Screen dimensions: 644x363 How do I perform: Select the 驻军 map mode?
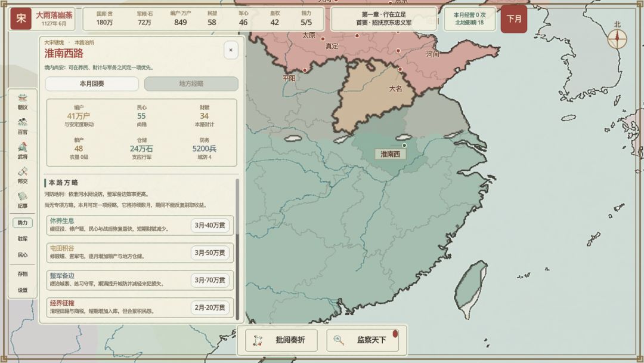coord(23,239)
